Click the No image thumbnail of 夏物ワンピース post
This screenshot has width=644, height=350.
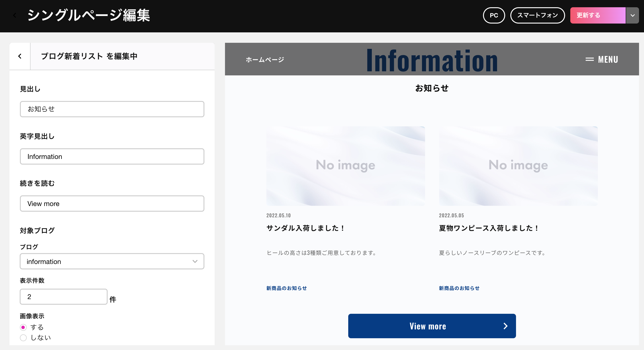(519, 166)
